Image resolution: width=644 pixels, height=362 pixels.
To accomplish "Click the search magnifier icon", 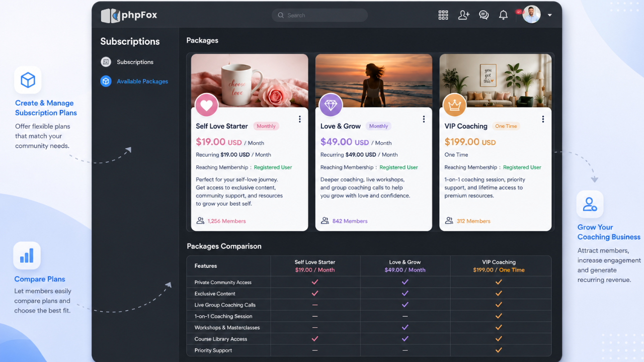I will (281, 15).
